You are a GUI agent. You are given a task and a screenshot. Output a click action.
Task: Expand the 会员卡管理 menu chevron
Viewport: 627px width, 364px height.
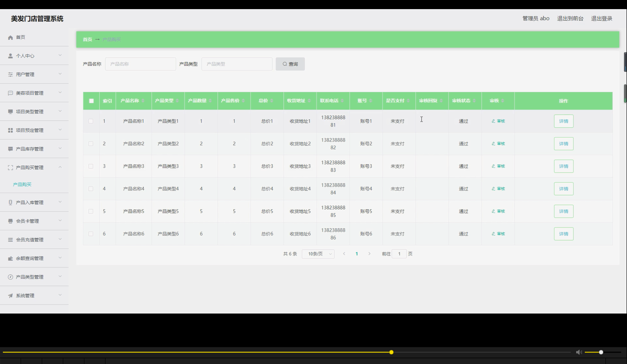pyautogui.click(x=60, y=221)
